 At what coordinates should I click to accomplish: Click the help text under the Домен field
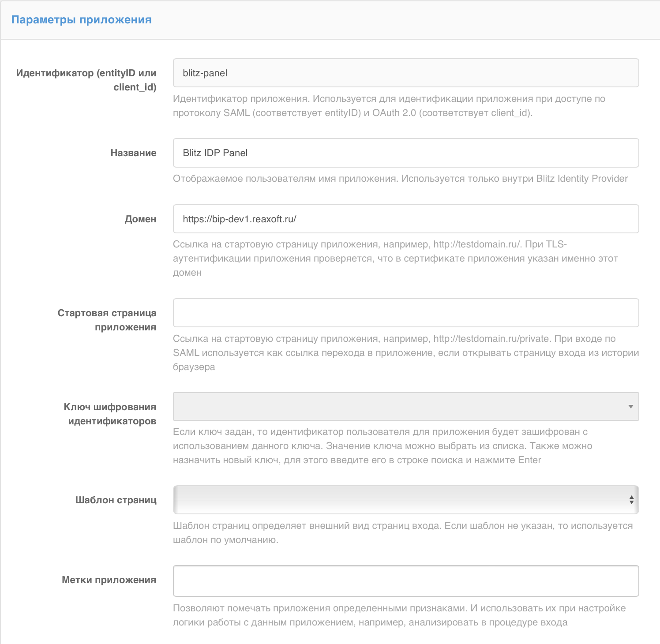click(x=397, y=259)
